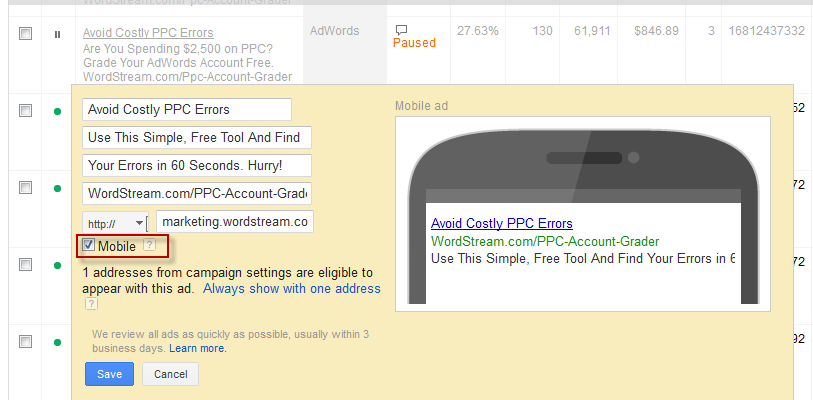This screenshot has height=400, width=813.
Task: Select checkbox of the second ad row
Action: (25, 111)
